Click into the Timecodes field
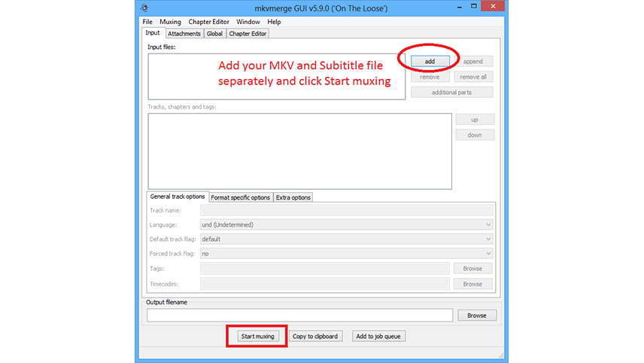The width and height of the screenshot is (644, 363). [x=325, y=284]
